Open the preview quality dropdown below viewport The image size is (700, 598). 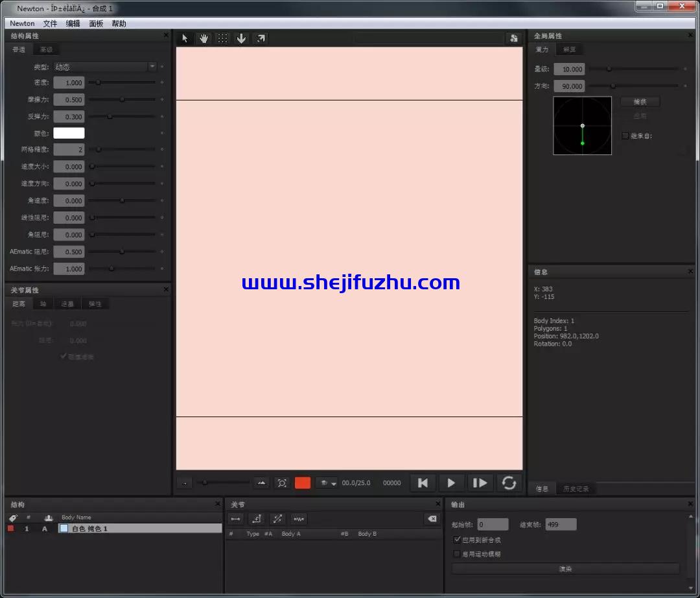(x=327, y=483)
